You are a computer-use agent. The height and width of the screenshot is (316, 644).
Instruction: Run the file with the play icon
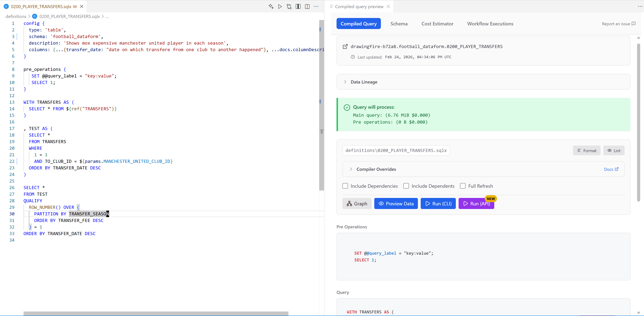click(280, 7)
